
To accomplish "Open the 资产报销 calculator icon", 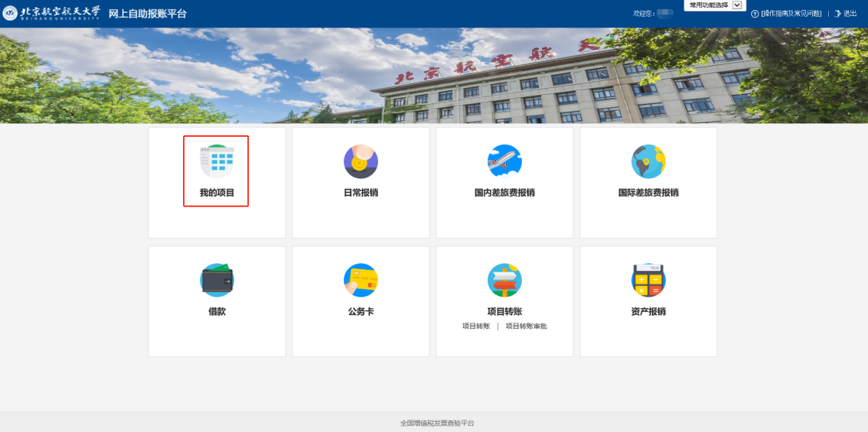I will [648, 281].
